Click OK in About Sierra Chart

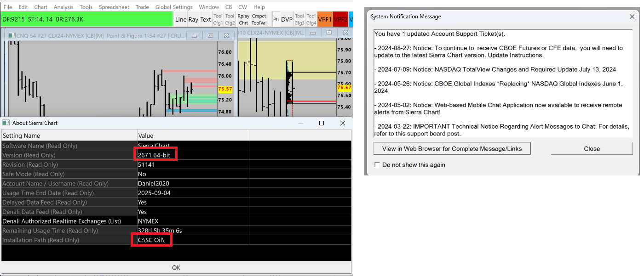point(176,267)
